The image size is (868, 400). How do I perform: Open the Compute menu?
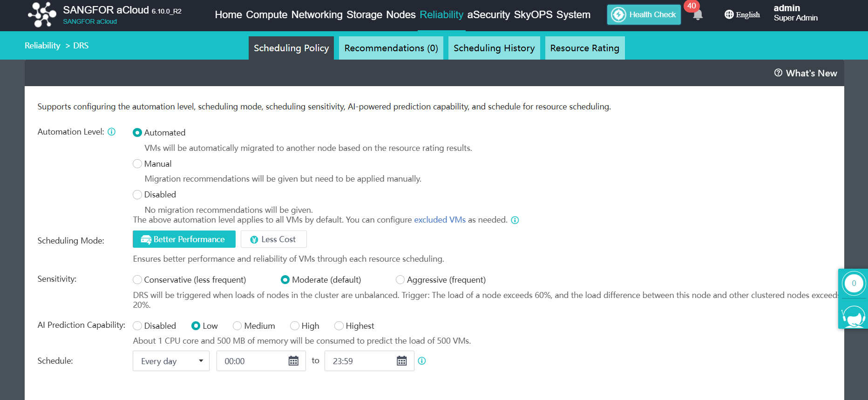(x=267, y=15)
